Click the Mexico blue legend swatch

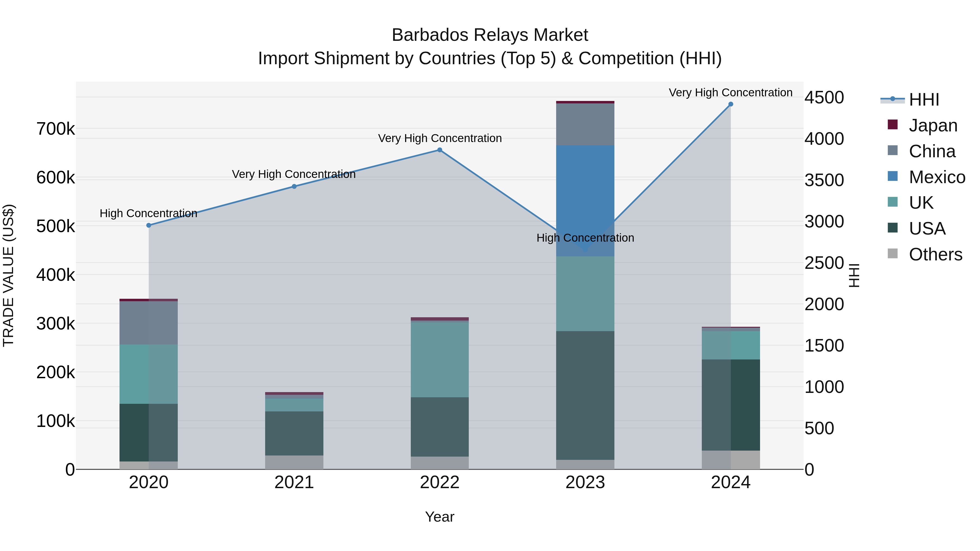(893, 176)
